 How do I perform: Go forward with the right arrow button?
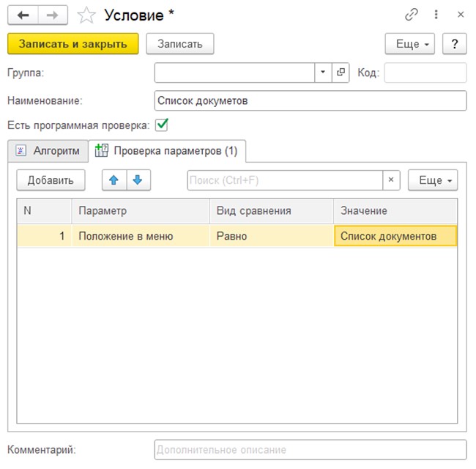point(53,15)
